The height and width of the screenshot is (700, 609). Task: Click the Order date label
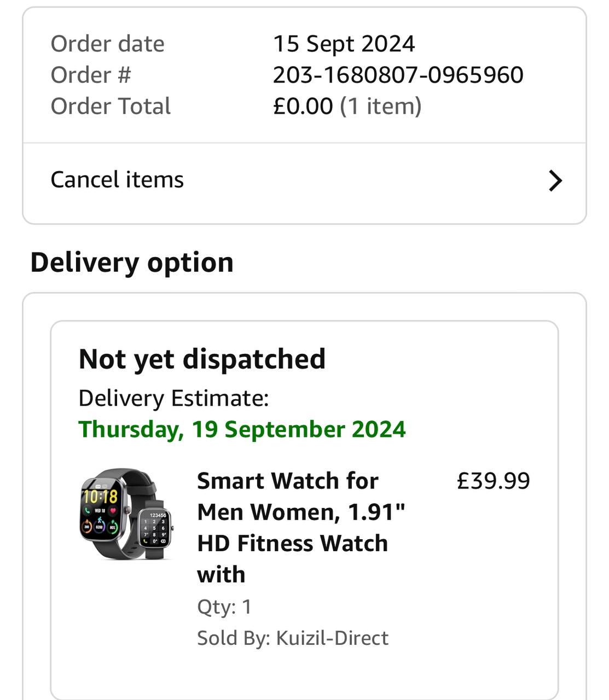coord(107,44)
